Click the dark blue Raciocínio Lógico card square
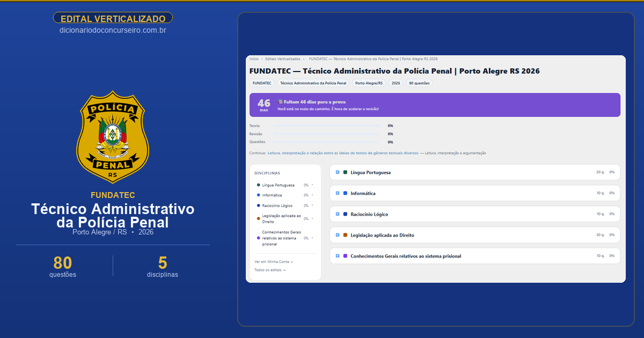This screenshot has width=644, height=338. (345, 214)
